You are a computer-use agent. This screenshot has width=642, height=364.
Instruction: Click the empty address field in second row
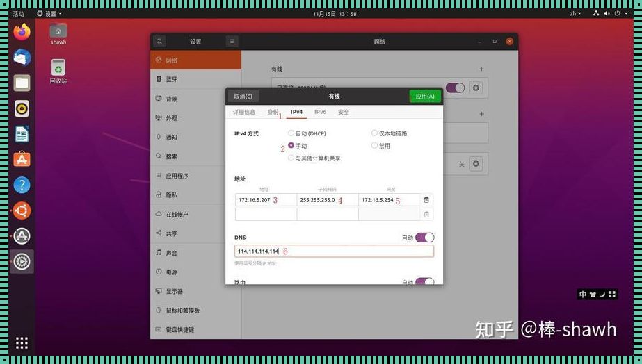266,215
